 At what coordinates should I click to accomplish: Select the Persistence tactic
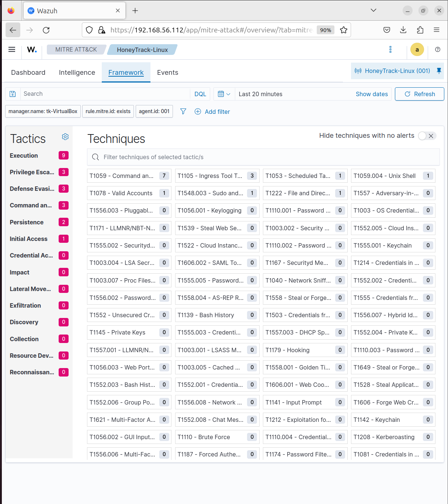coord(39,222)
